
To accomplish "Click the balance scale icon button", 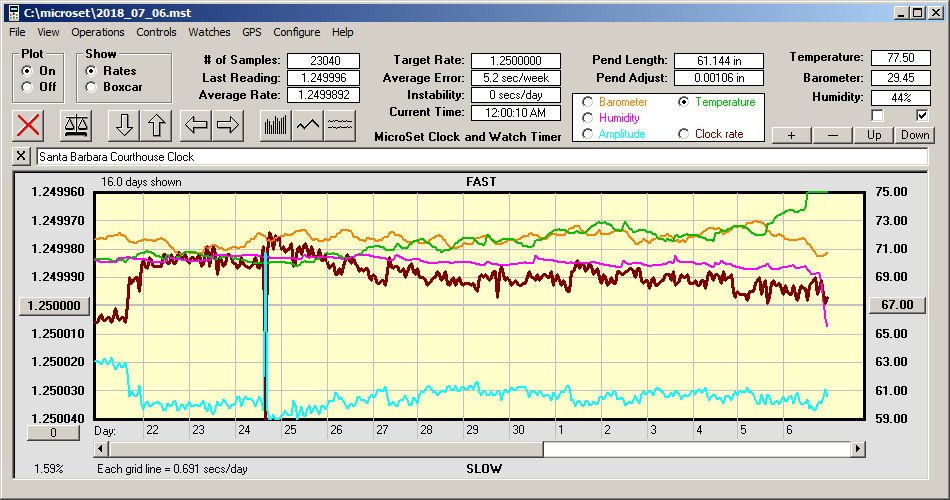I will click(x=76, y=125).
